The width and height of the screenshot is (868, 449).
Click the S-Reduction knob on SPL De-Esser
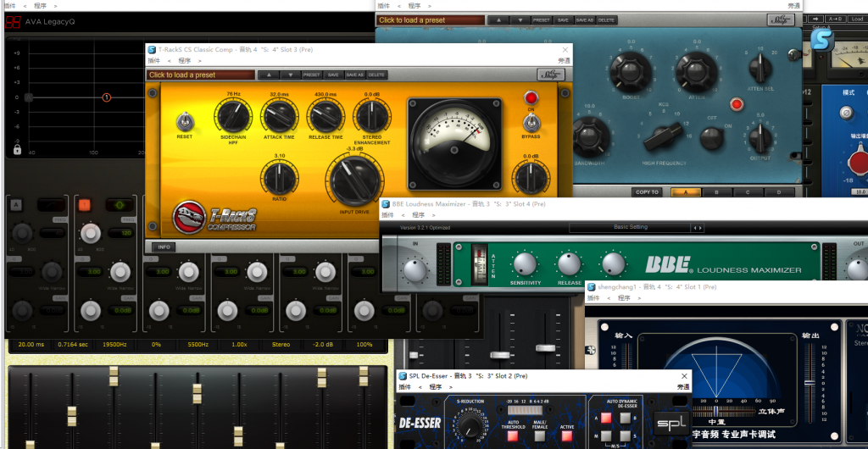[470, 425]
